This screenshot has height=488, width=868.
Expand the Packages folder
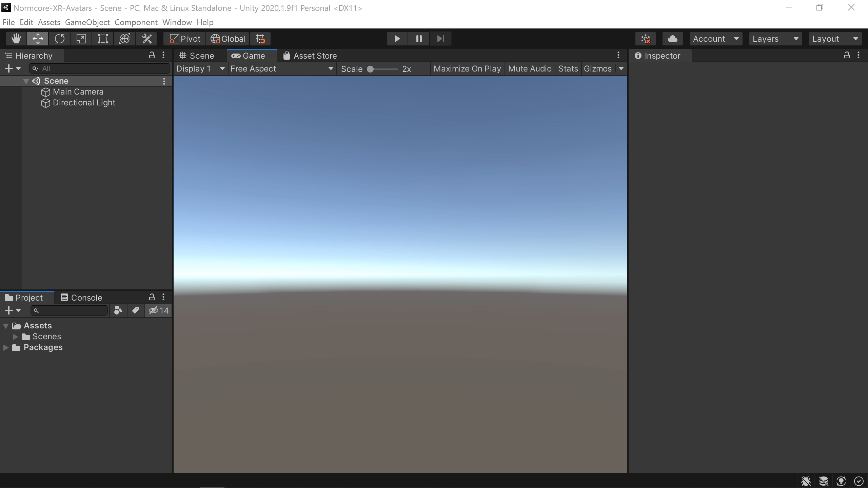pyautogui.click(x=5, y=347)
